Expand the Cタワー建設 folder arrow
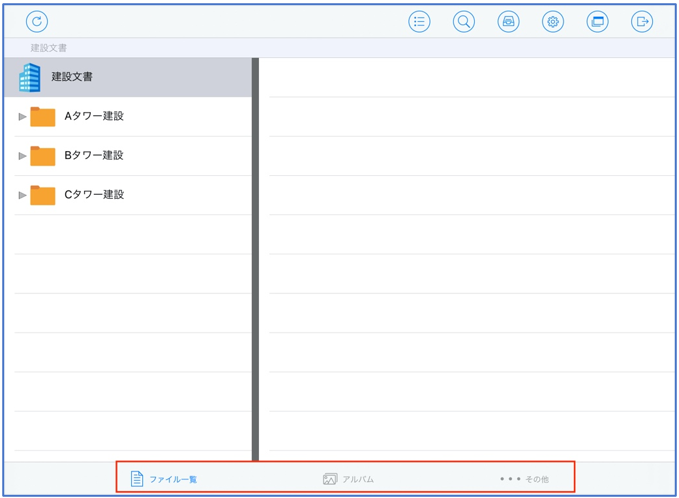The width and height of the screenshot is (679, 498). point(22,194)
